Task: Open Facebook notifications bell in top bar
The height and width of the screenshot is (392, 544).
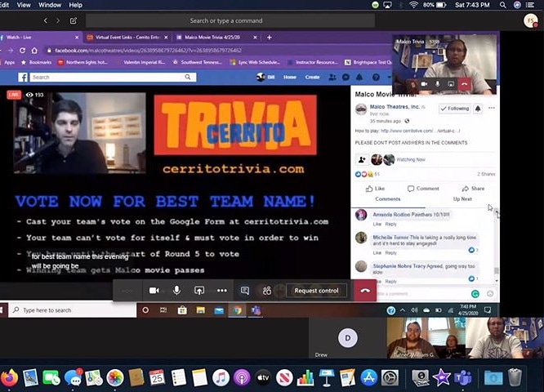Action: coord(359,77)
